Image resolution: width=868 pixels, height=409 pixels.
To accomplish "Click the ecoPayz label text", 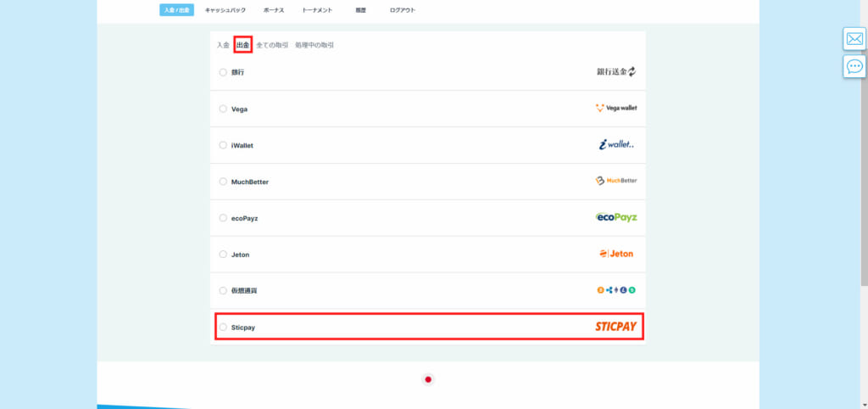I will pos(244,218).
